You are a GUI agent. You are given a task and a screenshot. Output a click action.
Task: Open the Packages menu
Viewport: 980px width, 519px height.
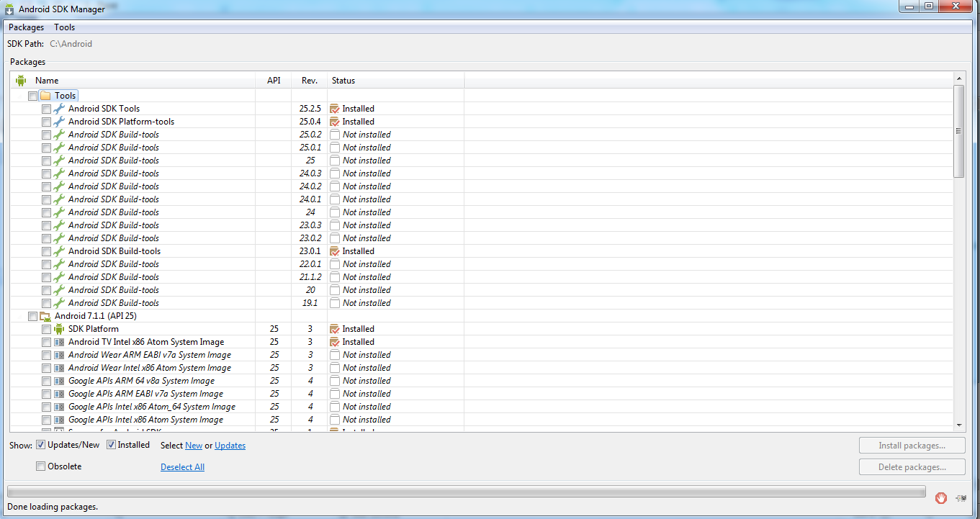coord(26,27)
